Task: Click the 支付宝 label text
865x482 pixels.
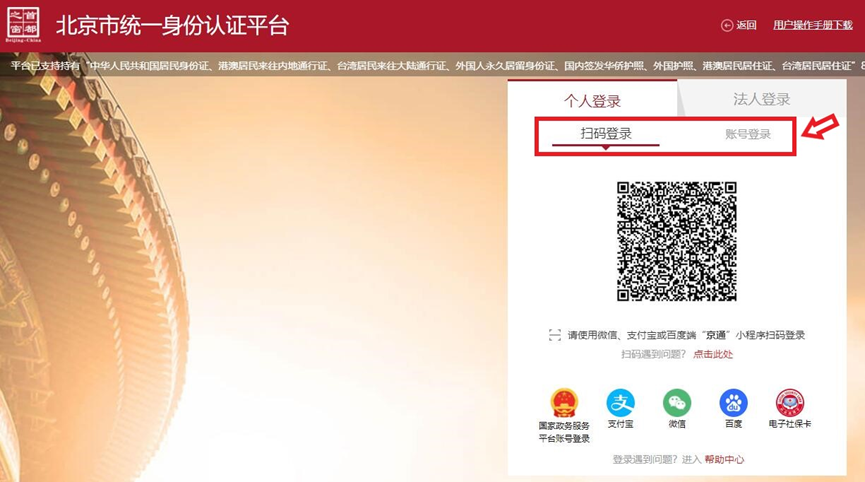Action: click(621, 424)
